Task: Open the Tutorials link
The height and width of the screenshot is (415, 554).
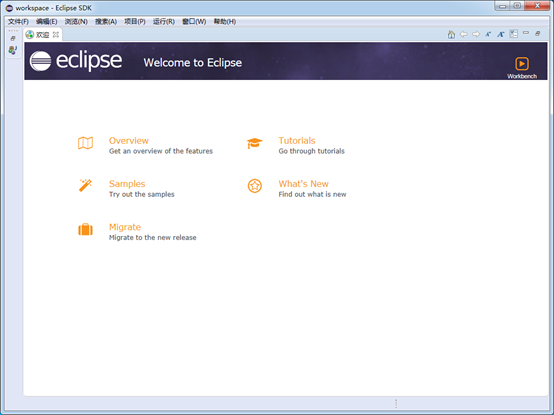Action: coord(297,141)
